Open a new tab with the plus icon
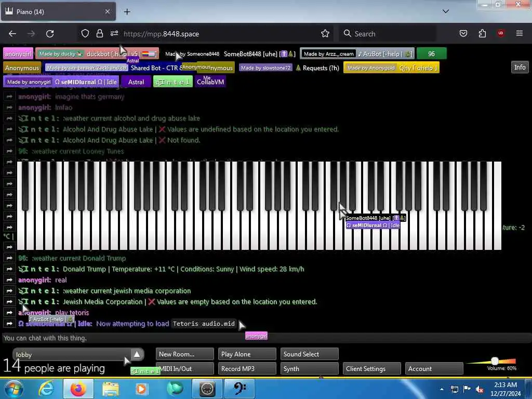The height and width of the screenshot is (399, 532). pyautogui.click(x=127, y=11)
